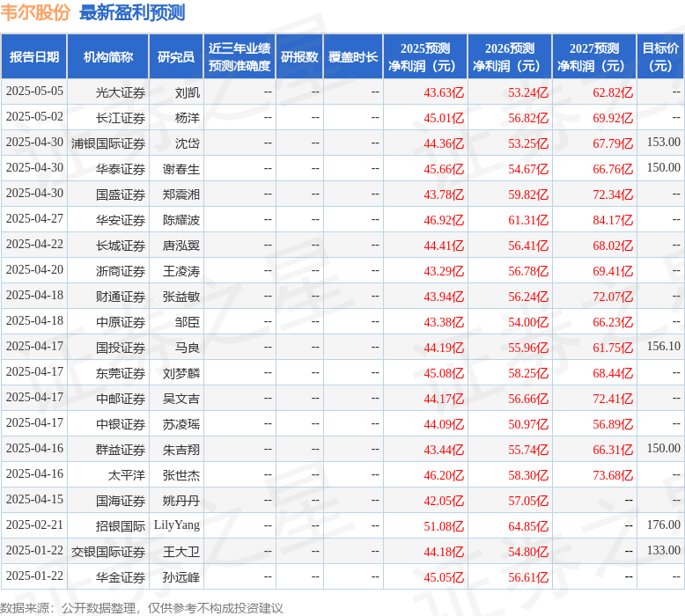
Task: Click the 研究员 column header
Action: pos(175,57)
